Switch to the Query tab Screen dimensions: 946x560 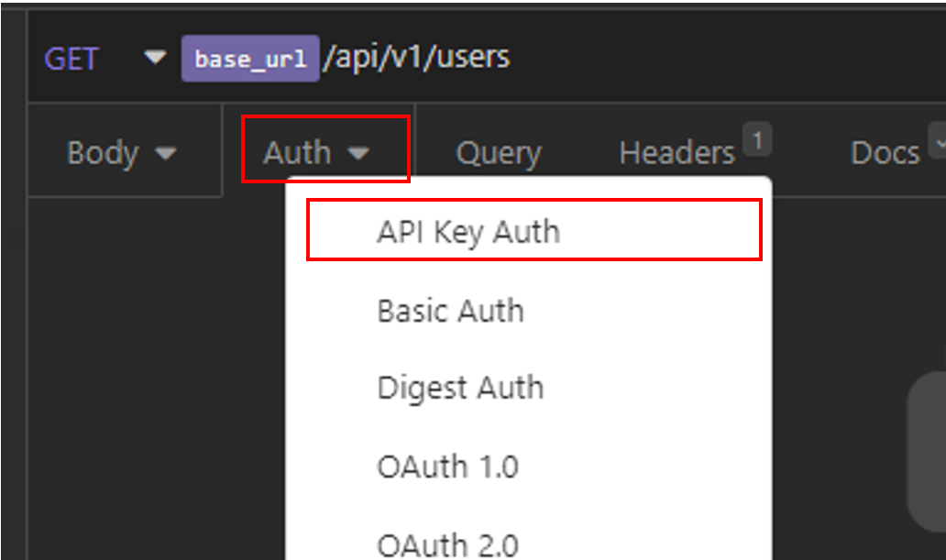(x=499, y=153)
